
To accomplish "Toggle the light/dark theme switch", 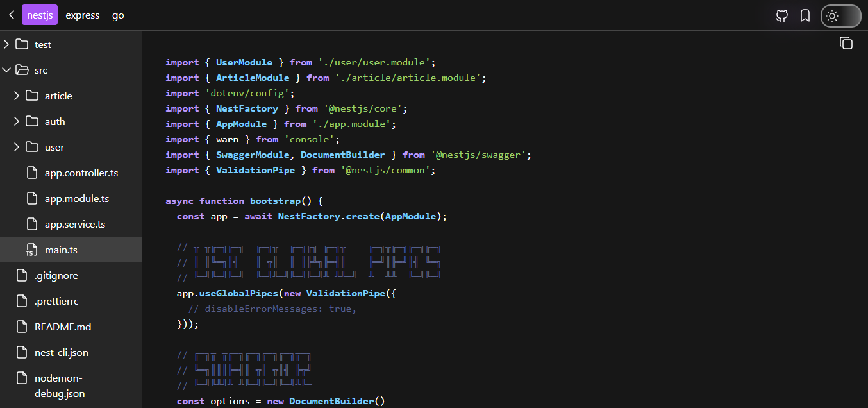I will tap(840, 16).
